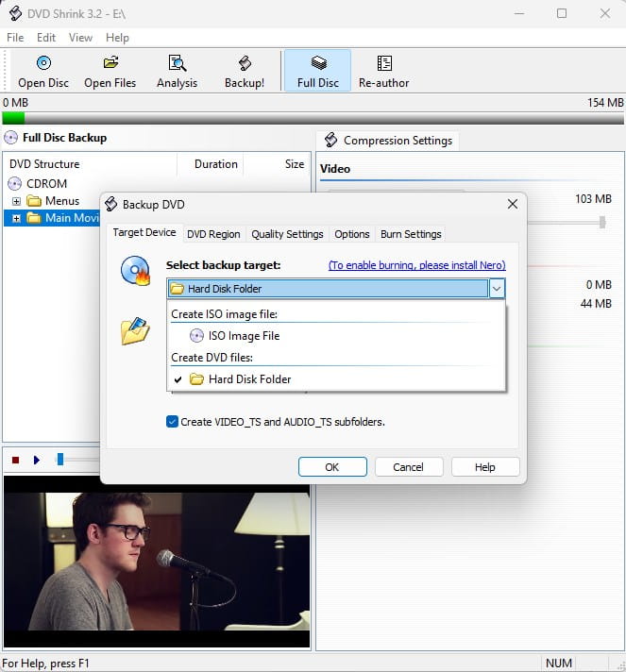Select the CDROM tree item
This screenshot has width=626, height=672.
(x=46, y=183)
